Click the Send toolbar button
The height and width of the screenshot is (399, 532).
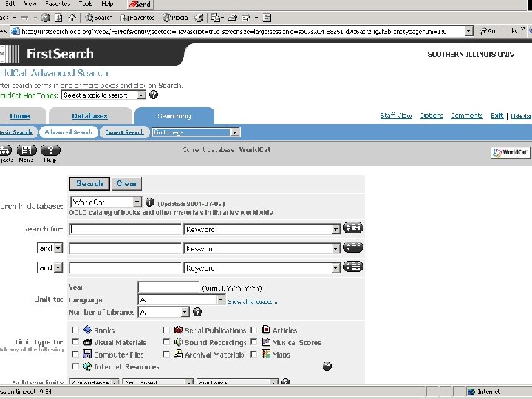tap(140, 4)
